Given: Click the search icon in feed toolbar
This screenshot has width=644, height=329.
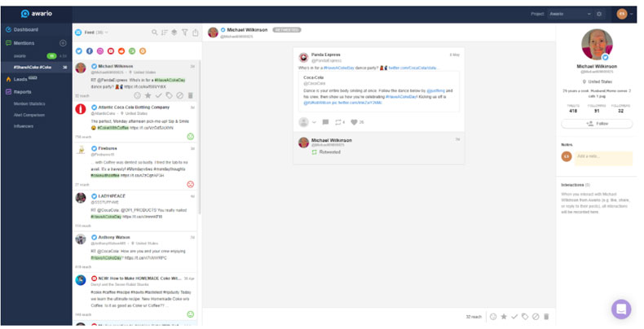Looking at the screenshot, I should tap(154, 33).
